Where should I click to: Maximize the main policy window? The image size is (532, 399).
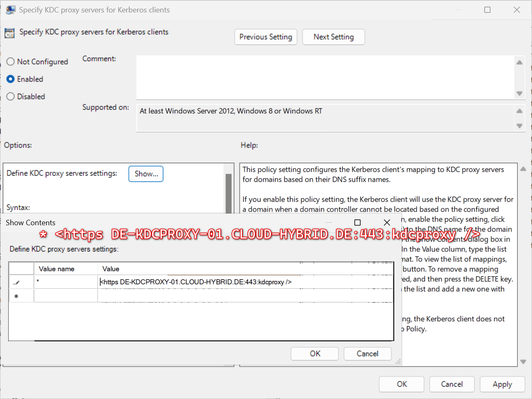coord(487,10)
